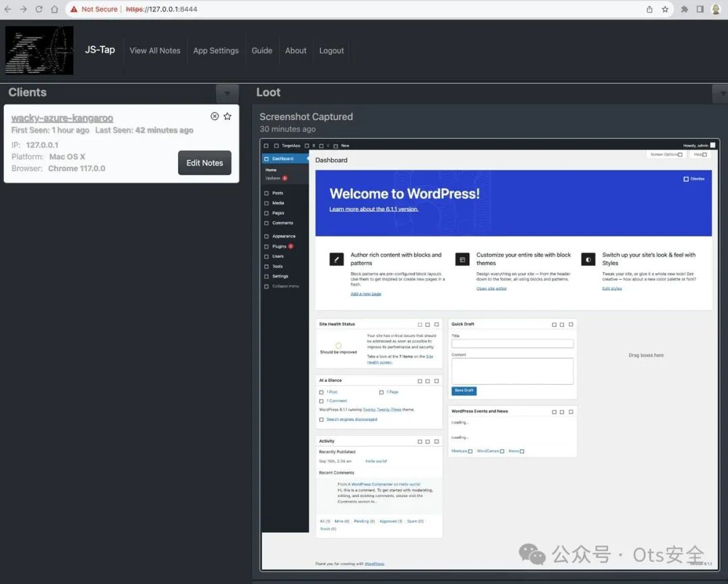Screen dimensions: 728x584
Task: Click the Screenshot Captured heading
Action: (x=306, y=117)
